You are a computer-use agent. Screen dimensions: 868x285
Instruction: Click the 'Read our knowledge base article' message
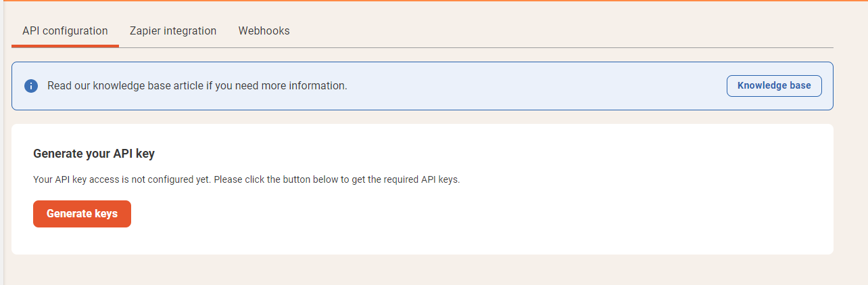pos(197,86)
